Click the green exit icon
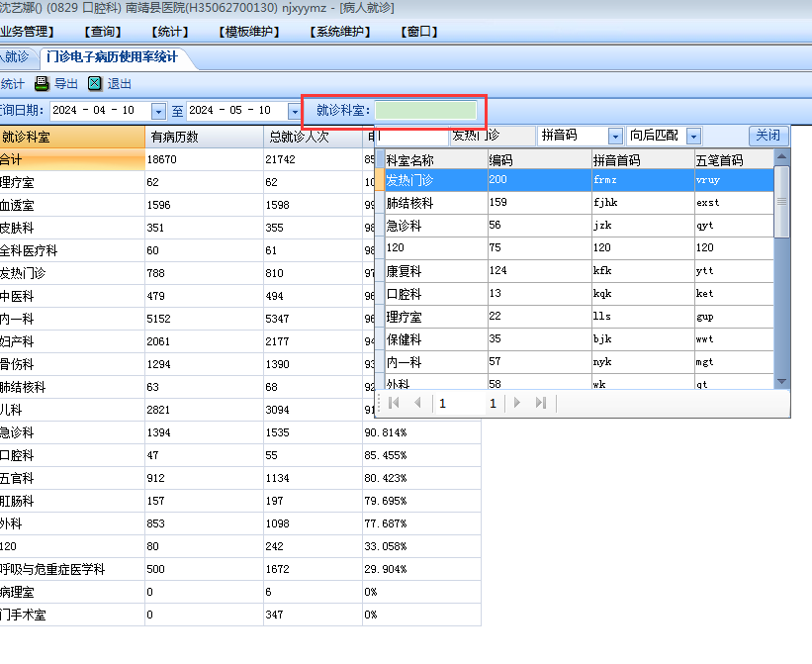This screenshot has width=812, height=664. [95, 83]
